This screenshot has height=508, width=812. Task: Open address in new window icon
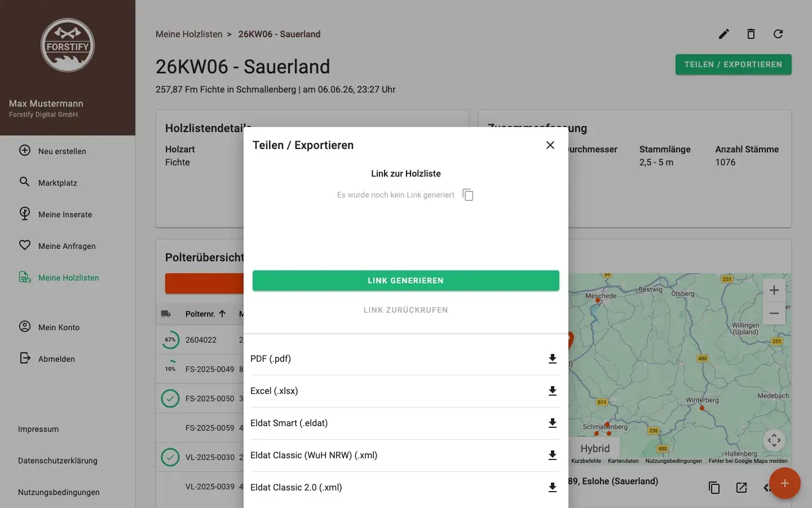(742, 488)
